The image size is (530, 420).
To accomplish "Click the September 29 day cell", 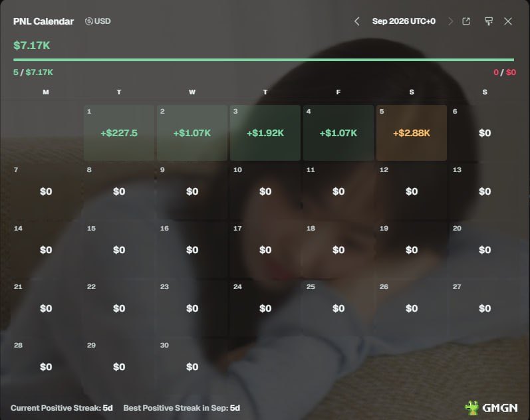I will point(119,367).
